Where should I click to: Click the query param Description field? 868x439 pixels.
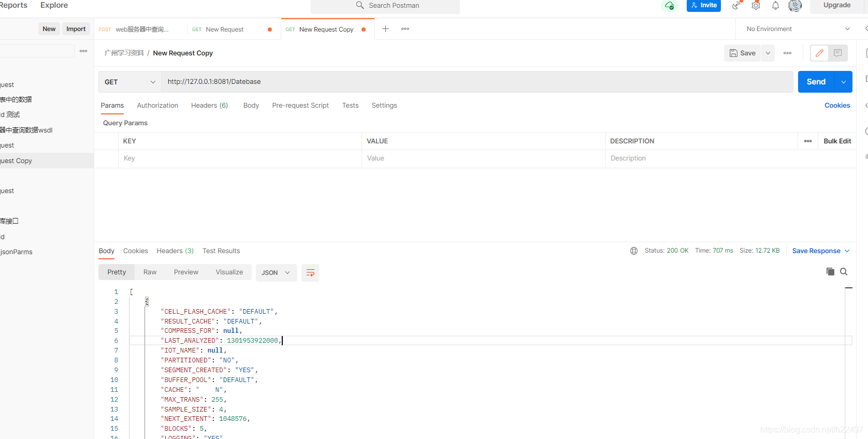730,158
